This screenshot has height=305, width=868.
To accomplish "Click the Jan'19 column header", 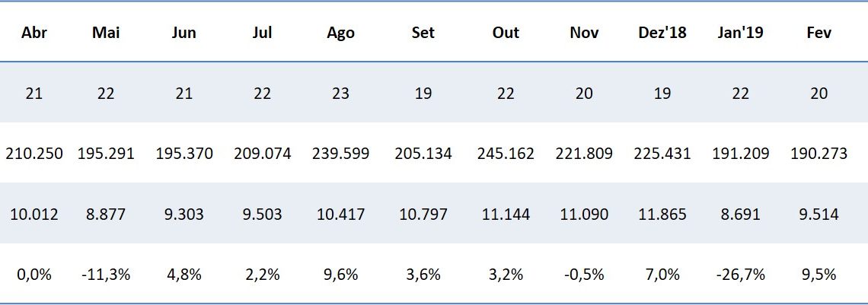I will pos(740,33).
